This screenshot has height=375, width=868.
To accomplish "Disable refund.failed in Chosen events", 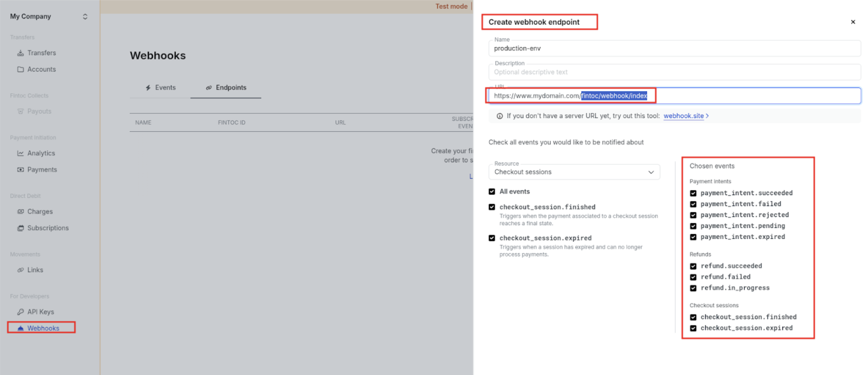I will coord(693,277).
